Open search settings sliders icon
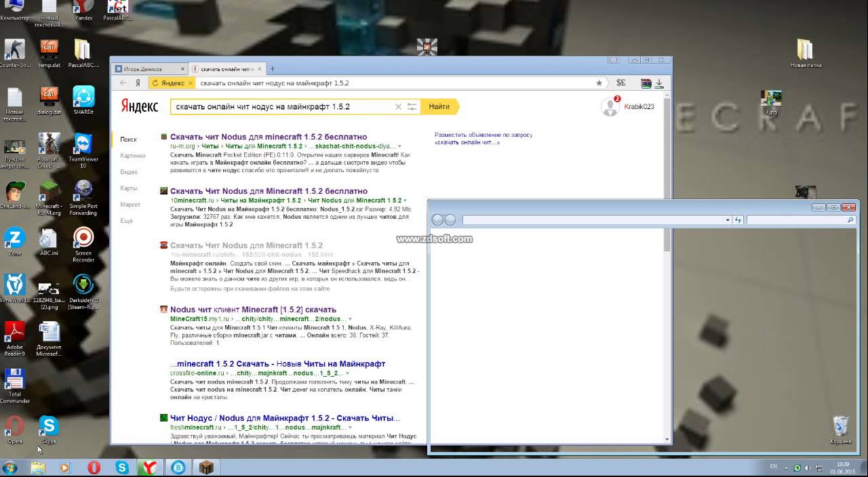 (411, 106)
